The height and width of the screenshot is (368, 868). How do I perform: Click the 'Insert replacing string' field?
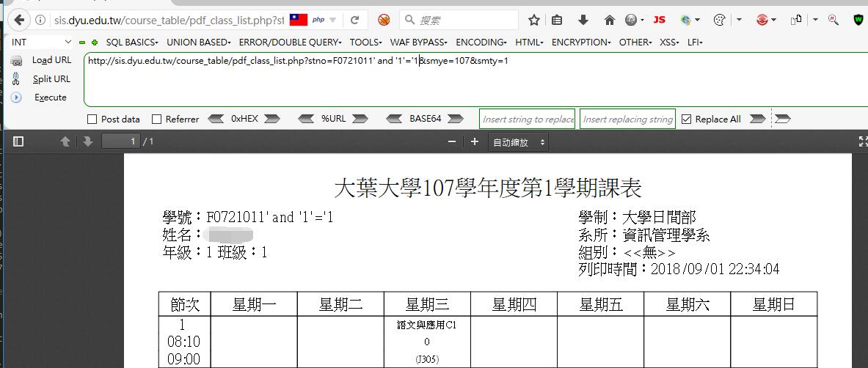628,119
